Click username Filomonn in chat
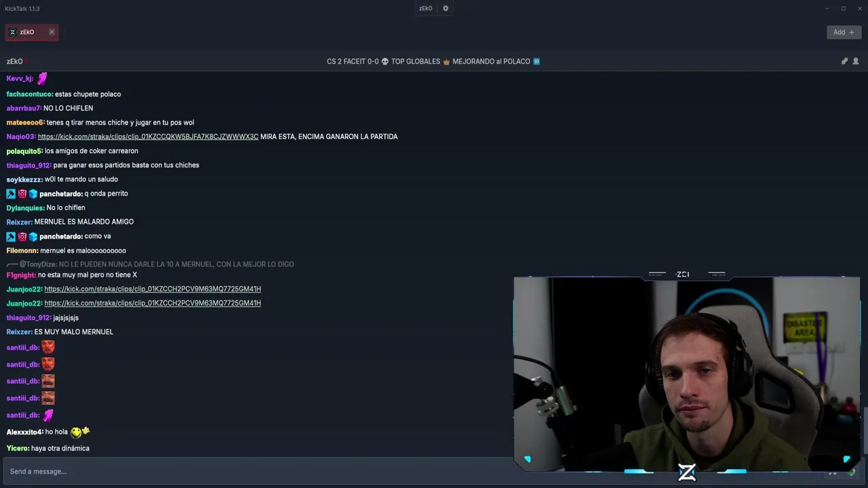Viewport: 868px width, 488px height. (22, 251)
